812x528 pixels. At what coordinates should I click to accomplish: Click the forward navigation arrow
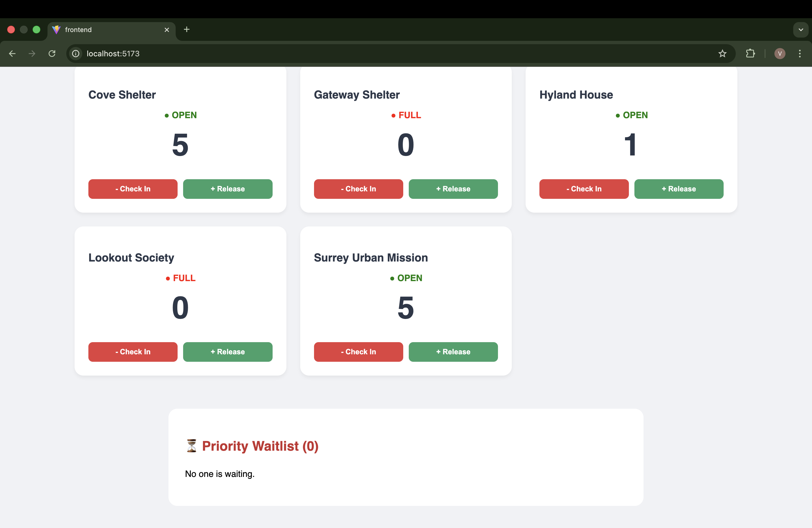(32, 54)
